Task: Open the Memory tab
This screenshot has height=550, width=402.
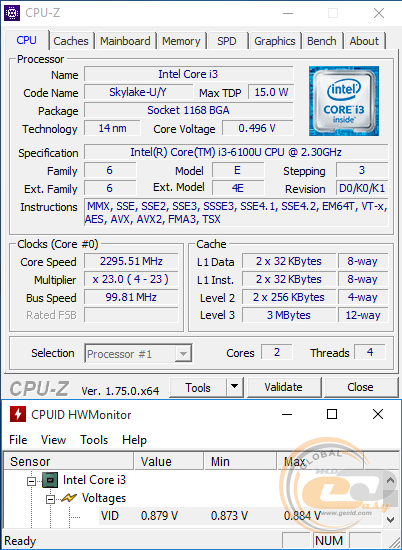Action: (x=181, y=41)
